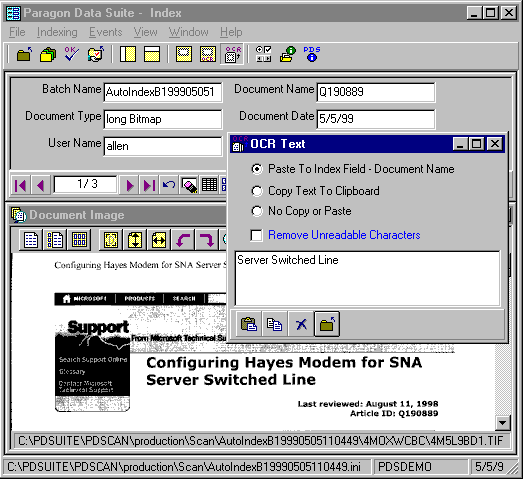
Task: Go to the first record
Action: [20, 185]
